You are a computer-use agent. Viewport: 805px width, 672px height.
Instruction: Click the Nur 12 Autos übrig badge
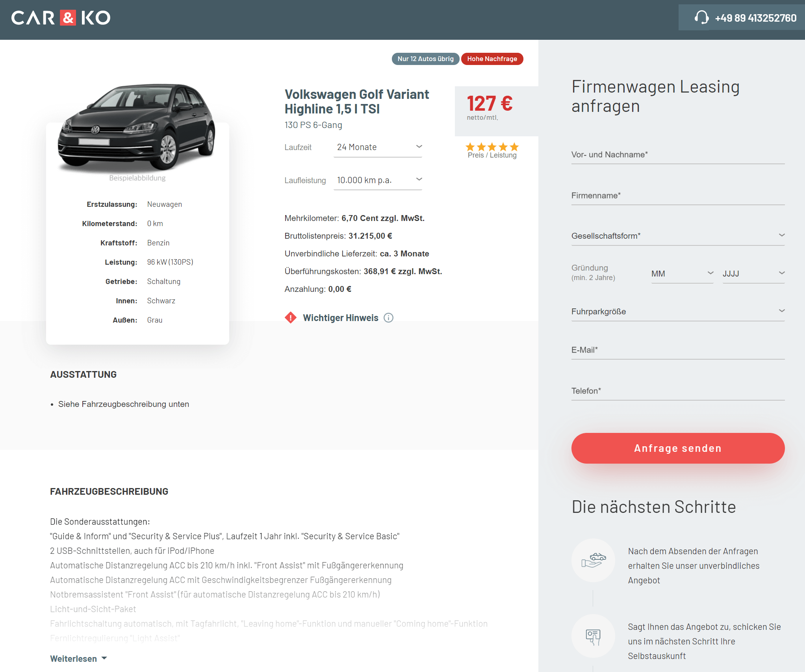click(x=425, y=59)
